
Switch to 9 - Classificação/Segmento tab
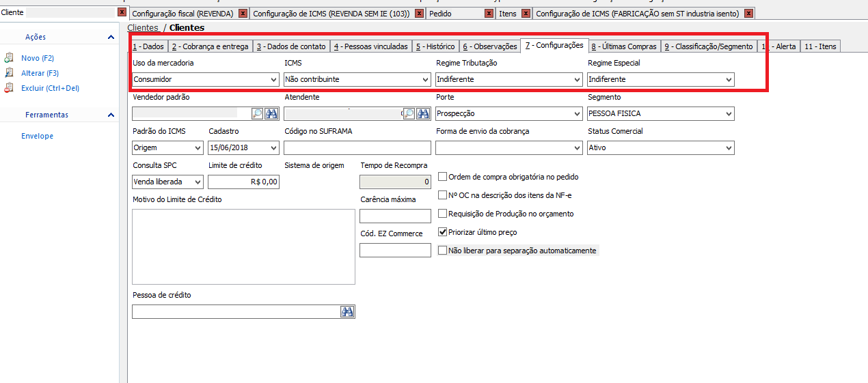tap(708, 46)
